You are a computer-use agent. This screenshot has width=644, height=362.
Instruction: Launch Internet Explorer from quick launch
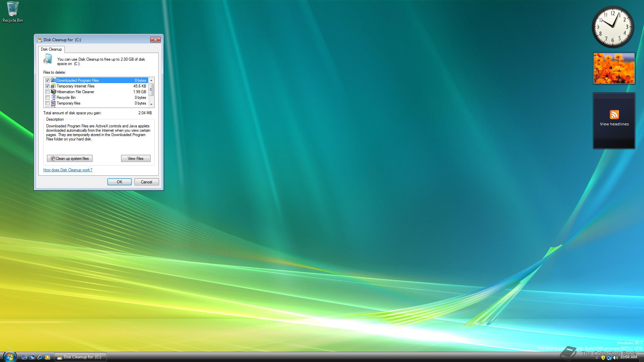tap(40, 357)
